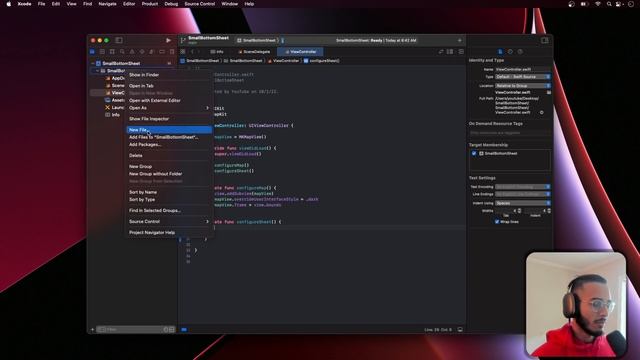Open the library plus button in toolbar
Viewport: 640px width, 360px height.
pos(460,40)
